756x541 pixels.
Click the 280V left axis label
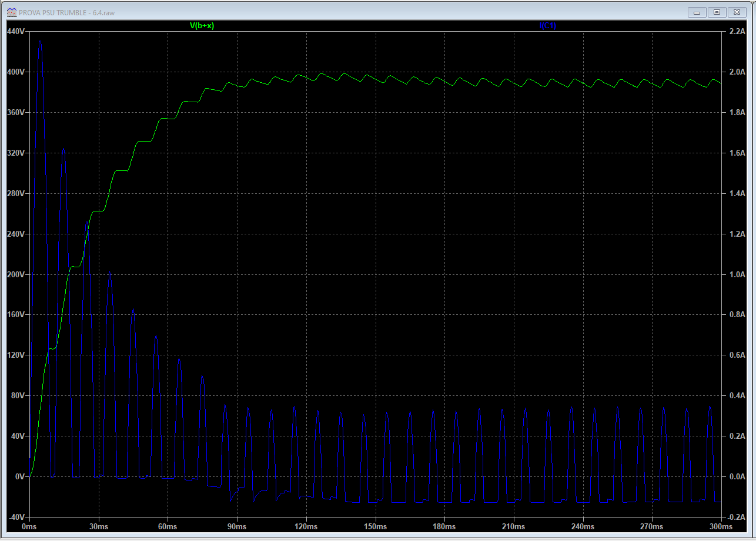[x=15, y=193]
